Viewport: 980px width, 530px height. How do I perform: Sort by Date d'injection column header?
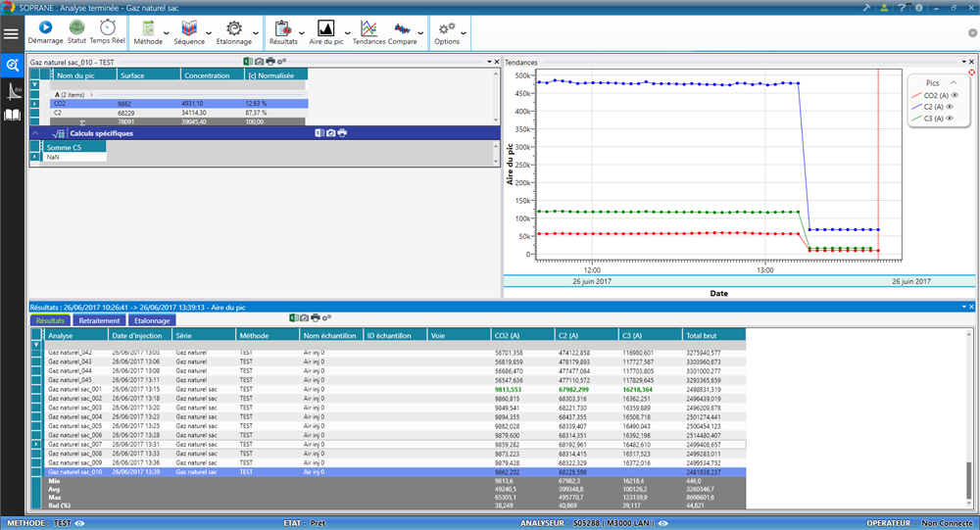click(137, 335)
